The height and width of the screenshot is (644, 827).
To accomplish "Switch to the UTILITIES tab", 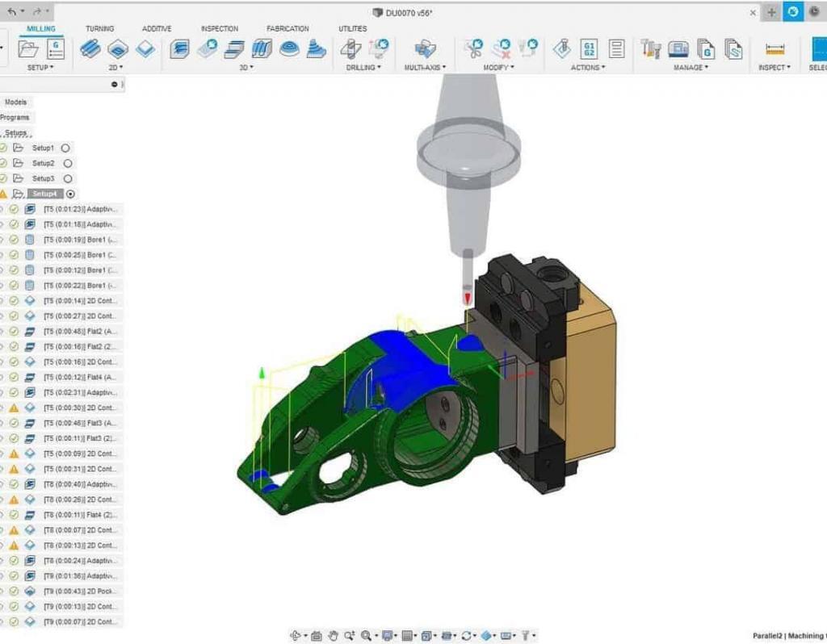I will pyautogui.click(x=352, y=28).
